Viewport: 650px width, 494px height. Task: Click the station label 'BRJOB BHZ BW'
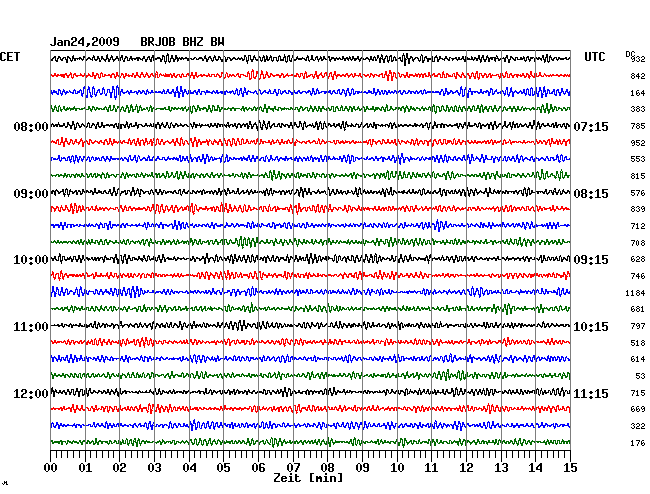click(x=182, y=42)
